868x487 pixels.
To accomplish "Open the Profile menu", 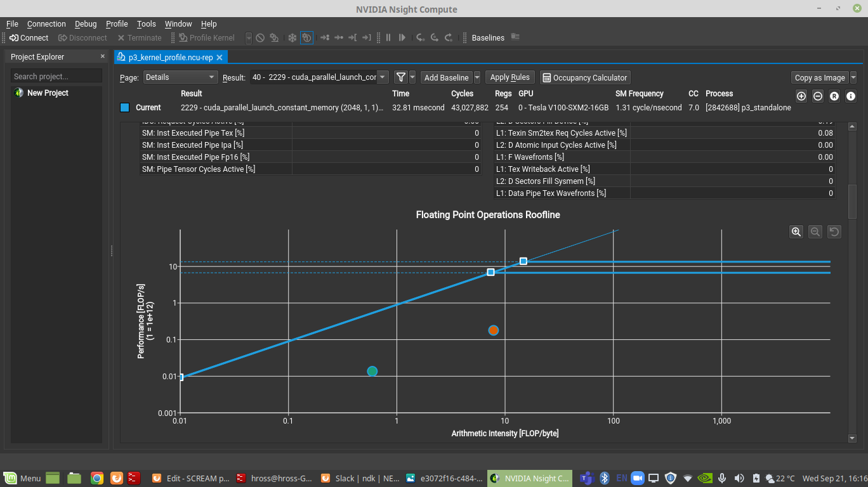I will [116, 23].
